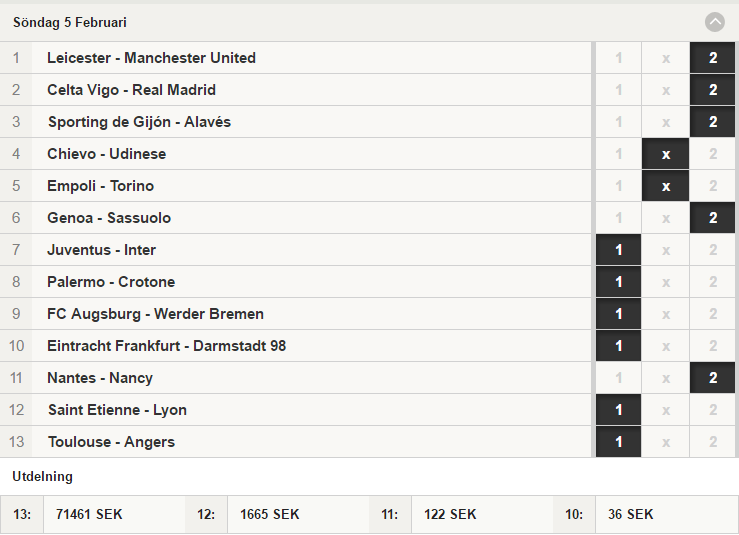
Task: Pick 2 for FC Augsburg - Werder Bremen
Action: point(713,314)
